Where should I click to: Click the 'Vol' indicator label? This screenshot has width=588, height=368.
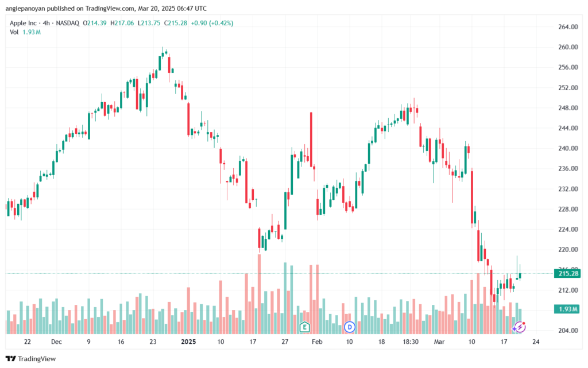pos(14,32)
